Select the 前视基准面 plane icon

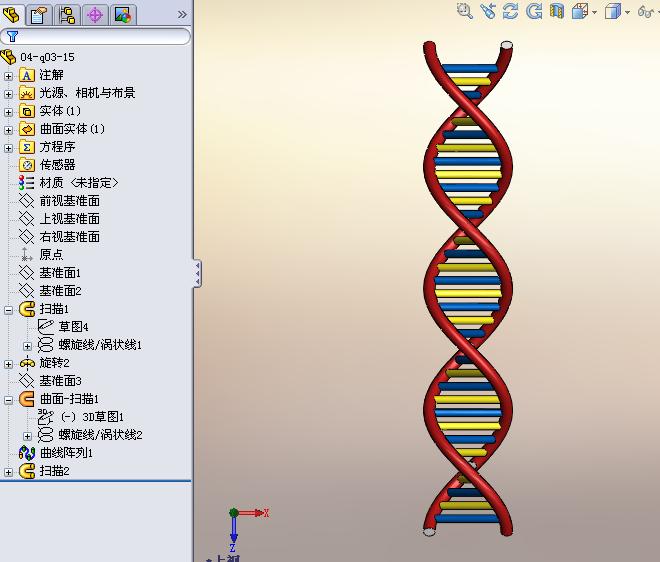[27, 201]
